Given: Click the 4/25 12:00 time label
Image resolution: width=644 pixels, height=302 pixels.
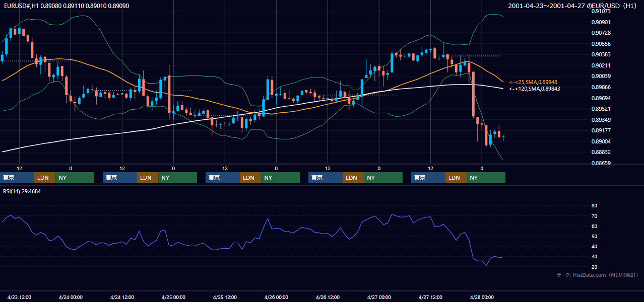Looking at the screenshot, I should coord(225,297).
